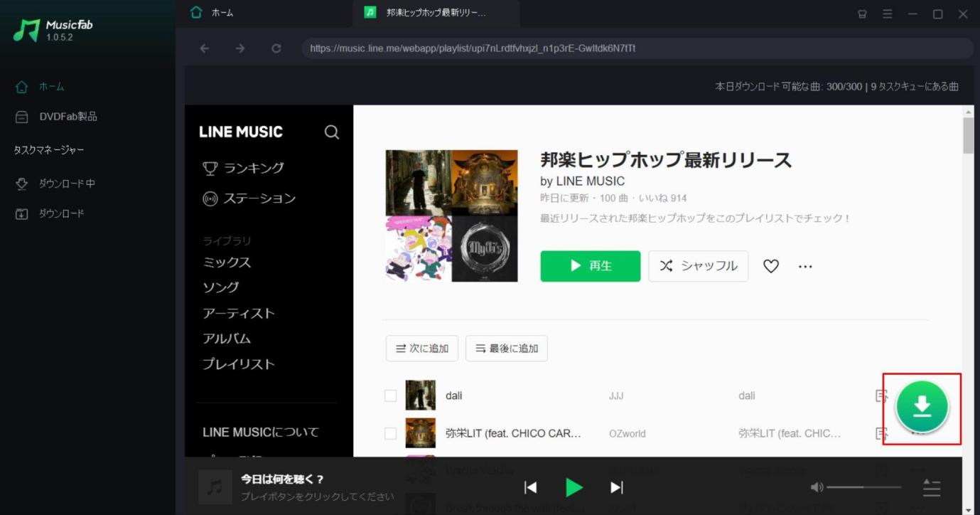Mute using the speaker volume icon
This screenshot has height=515, width=980.
[x=817, y=487]
